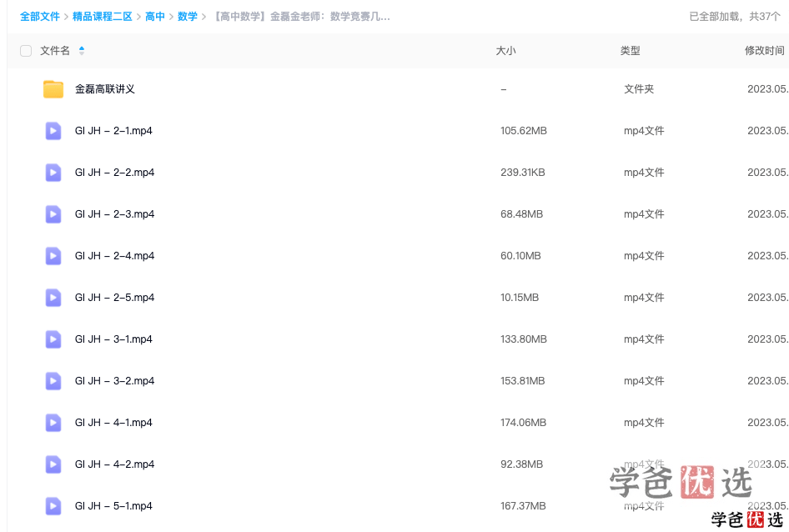Click the video icon for GI JH – 2–1.mp4
789x532 pixels.
[53, 131]
